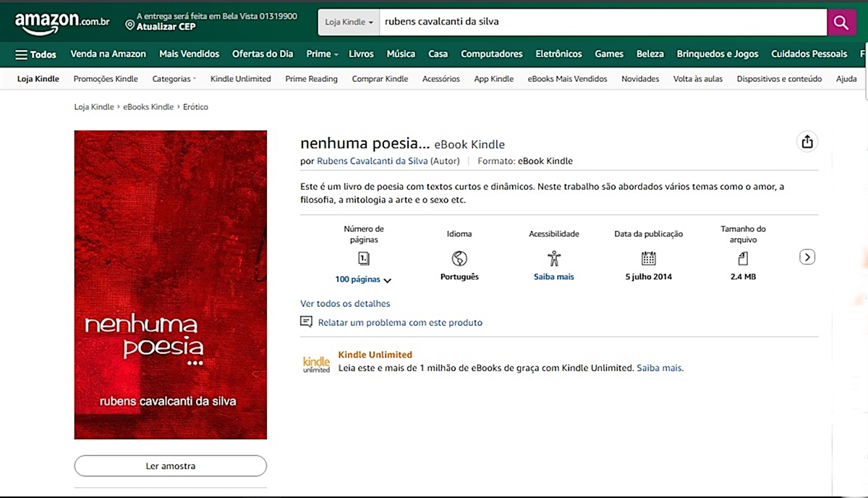
Task: Click the Amazon.com.br logo
Action: (62, 22)
